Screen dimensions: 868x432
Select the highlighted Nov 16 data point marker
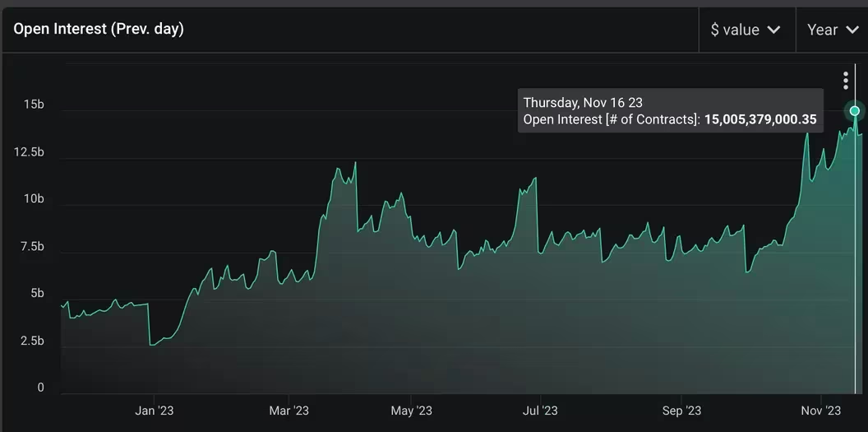(855, 110)
